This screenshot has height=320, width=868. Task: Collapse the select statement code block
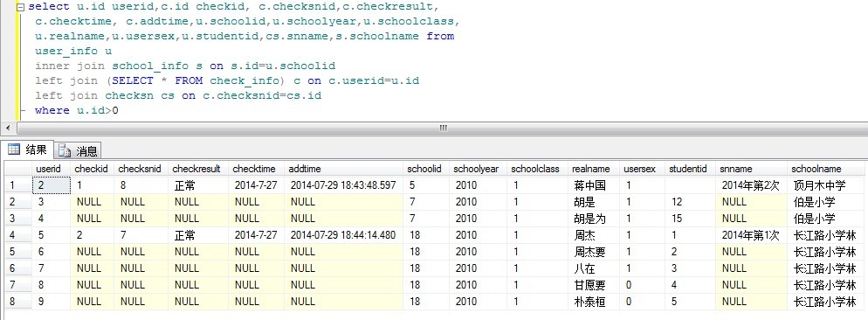tap(21, 7)
